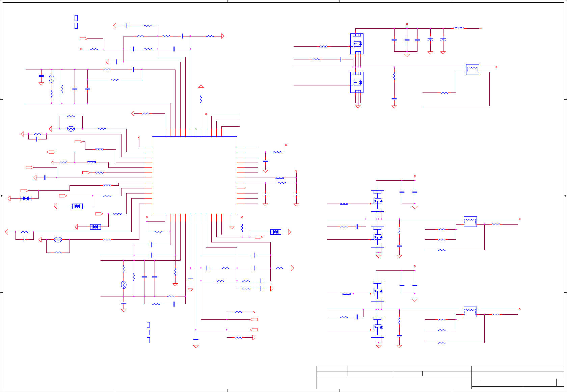
Task: Click the lower MOSFET of the middle-right half-bridge
Action: (x=377, y=237)
